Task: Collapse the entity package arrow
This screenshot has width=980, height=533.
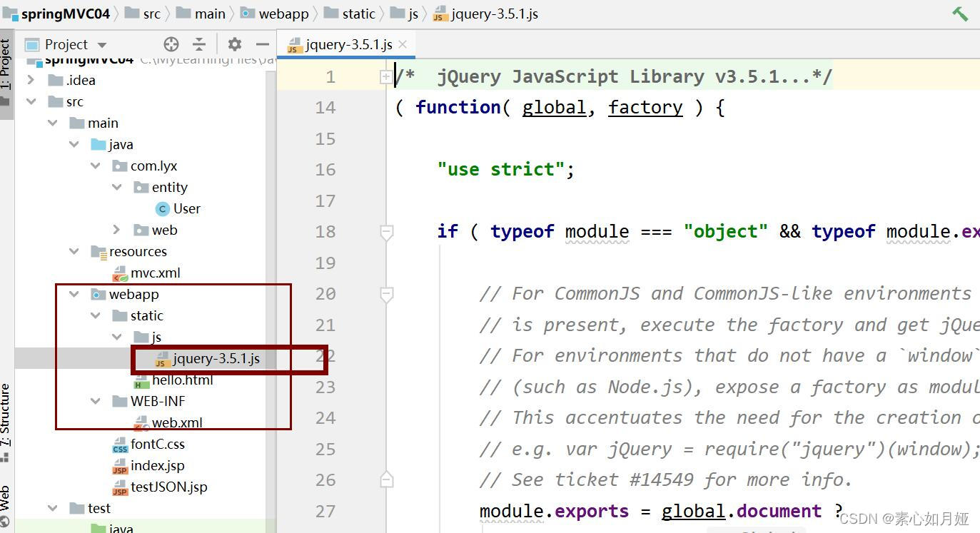Action: [x=117, y=187]
